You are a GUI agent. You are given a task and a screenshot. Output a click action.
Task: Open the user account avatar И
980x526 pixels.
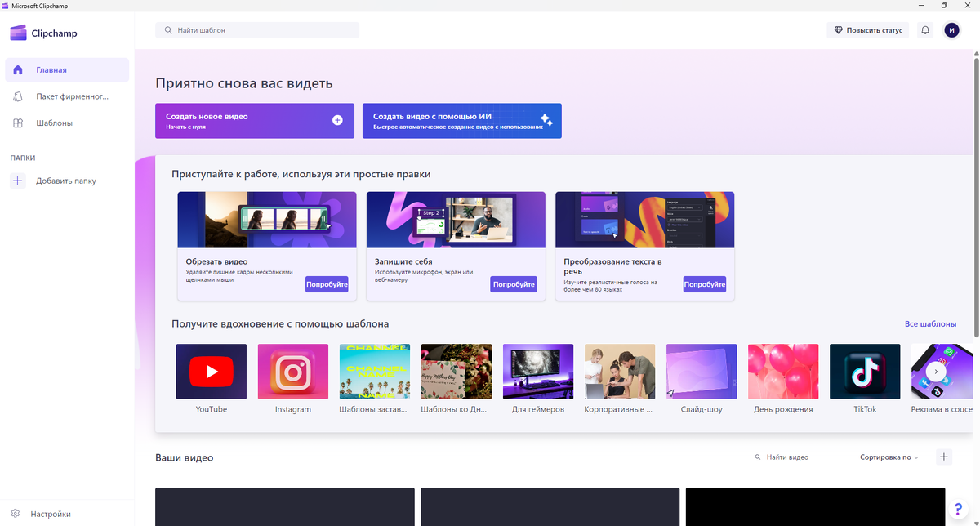click(x=952, y=30)
